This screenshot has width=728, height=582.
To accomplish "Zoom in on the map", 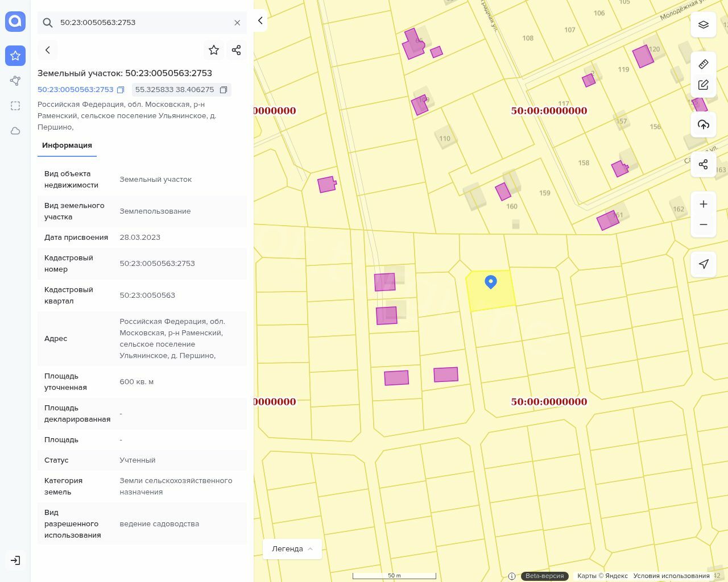I will click(703, 204).
